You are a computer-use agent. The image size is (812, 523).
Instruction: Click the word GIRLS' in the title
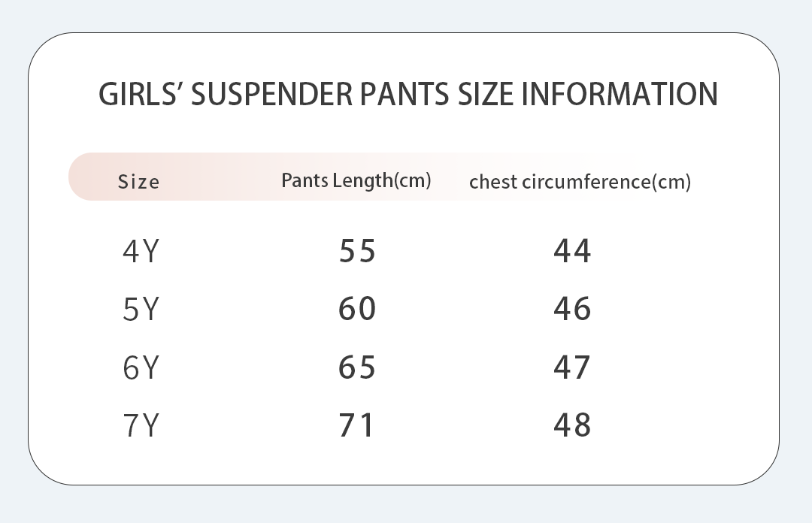click(x=141, y=95)
